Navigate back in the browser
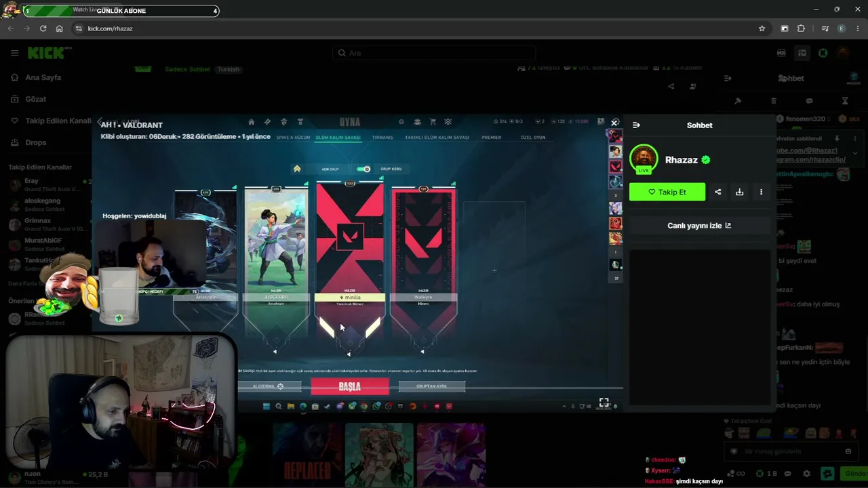 click(10, 28)
